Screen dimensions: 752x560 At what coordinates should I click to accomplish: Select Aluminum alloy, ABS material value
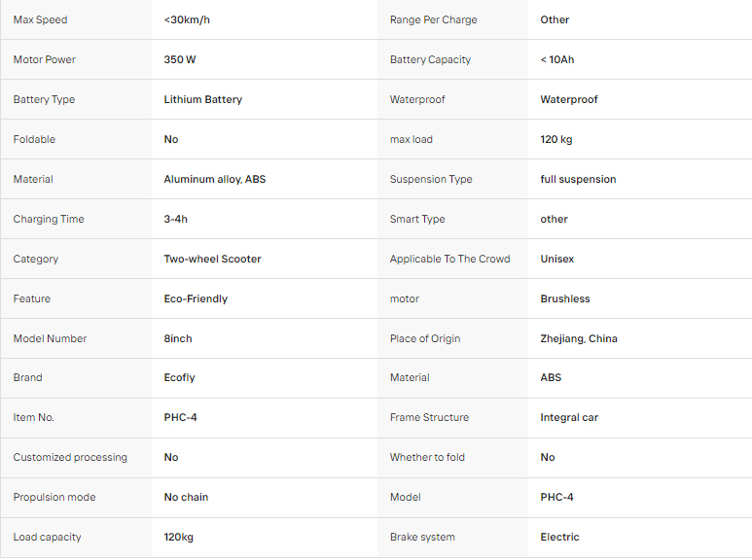(215, 179)
